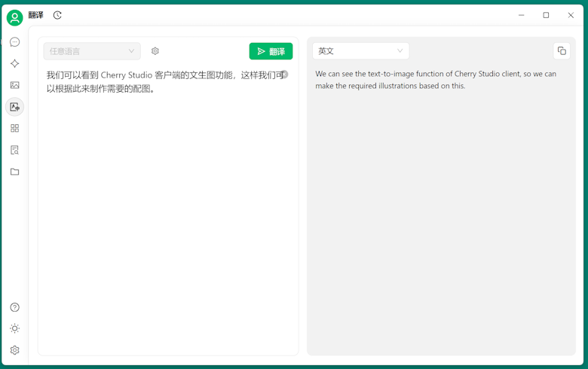This screenshot has width=588, height=369.
Task: Open the mini apps grid icon
Action: tap(14, 129)
